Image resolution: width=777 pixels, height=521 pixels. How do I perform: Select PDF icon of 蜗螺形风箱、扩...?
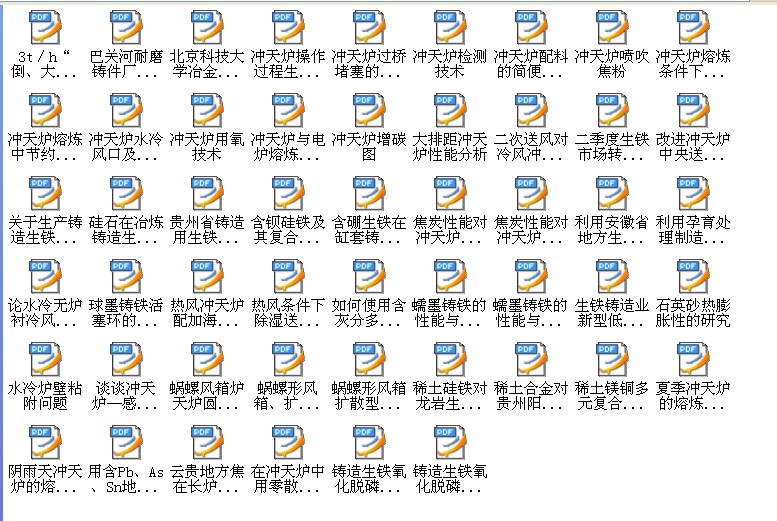pyautogui.click(x=288, y=359)
